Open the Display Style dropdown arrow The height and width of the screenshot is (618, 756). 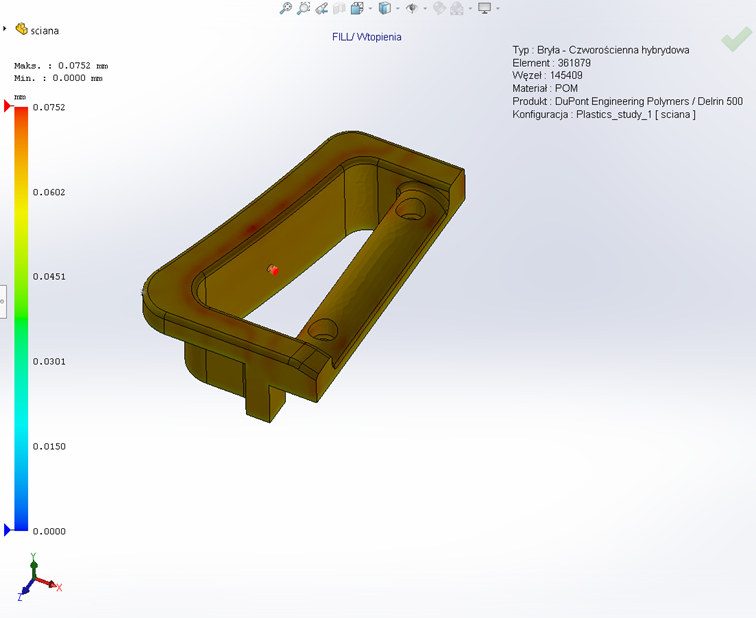click(x=397, y=9)
